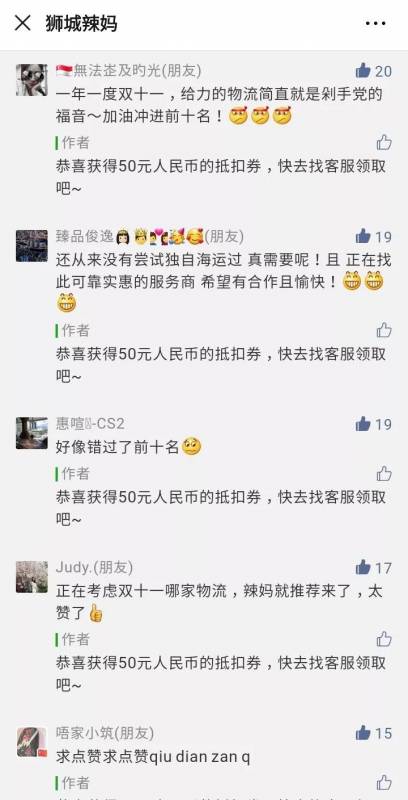Like the comment by 惠喧-CS2

(x=374, y=424)
